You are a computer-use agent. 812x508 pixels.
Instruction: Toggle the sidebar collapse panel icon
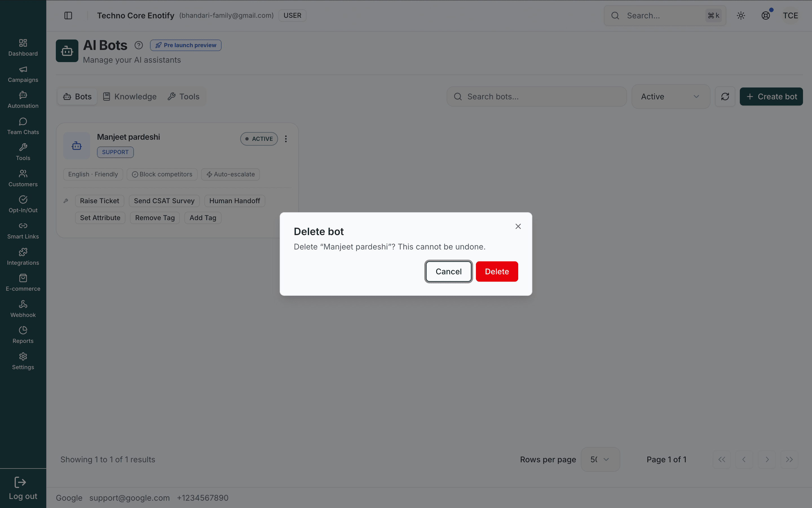pyautogui.click(x=68, y=16)
